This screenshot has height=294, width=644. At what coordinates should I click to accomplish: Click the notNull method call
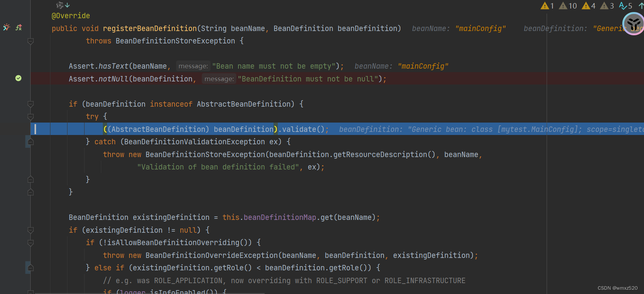click(x=113, y=79)
